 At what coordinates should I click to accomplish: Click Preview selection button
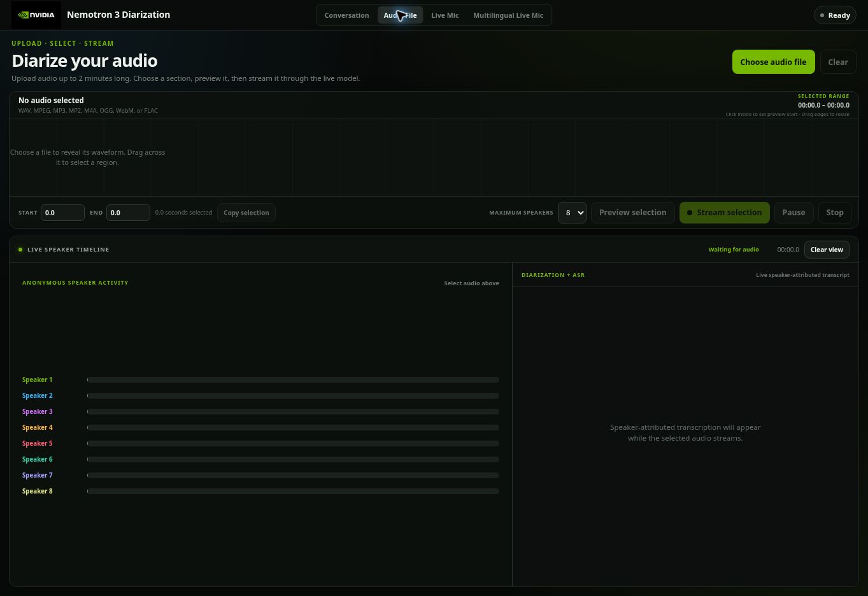(632, 213)
